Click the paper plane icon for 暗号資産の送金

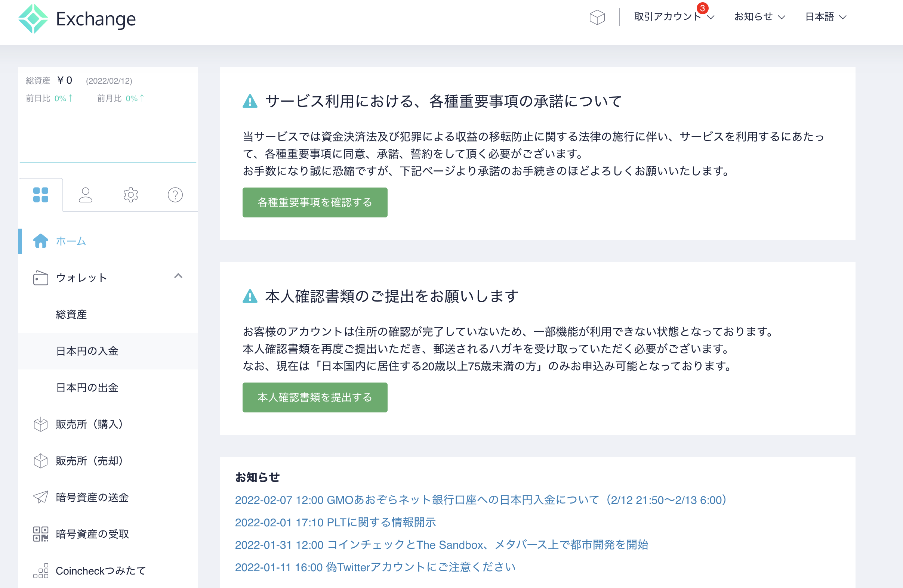pos(41,497)
